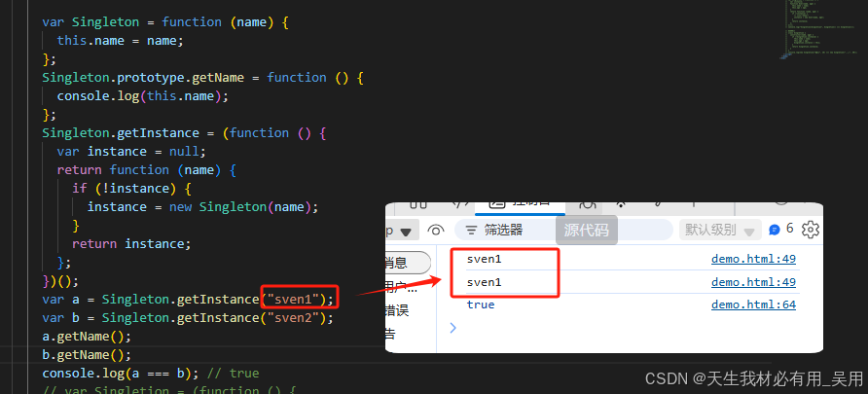Click line 'return function (name) {'
The width and height of the screenshot is (868, 394).
coord(147,170)
